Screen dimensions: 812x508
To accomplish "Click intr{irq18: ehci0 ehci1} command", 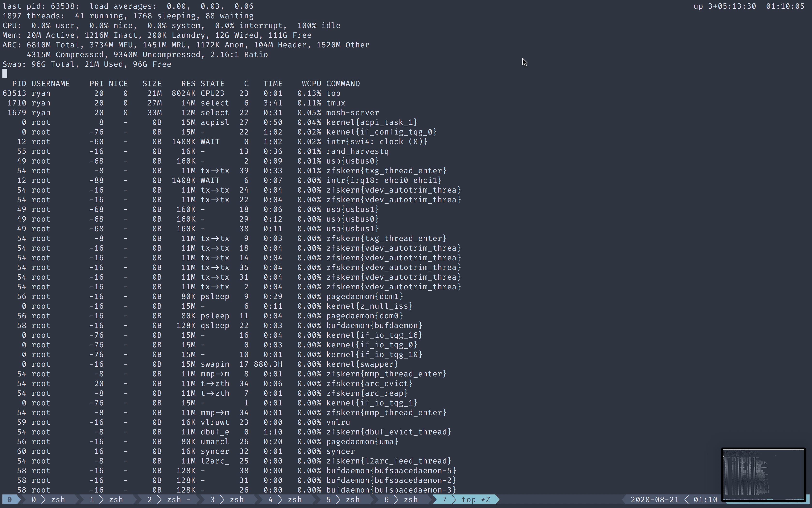I will 384,180.
